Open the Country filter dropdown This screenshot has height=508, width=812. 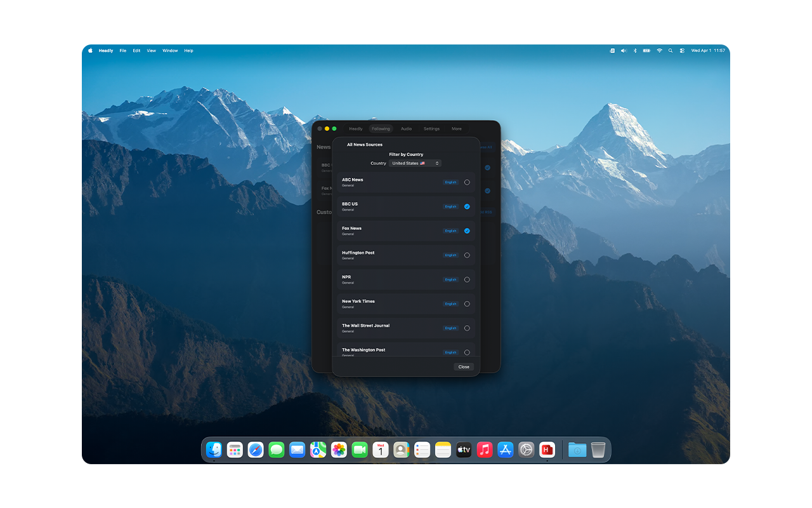[x=415, y=163]
